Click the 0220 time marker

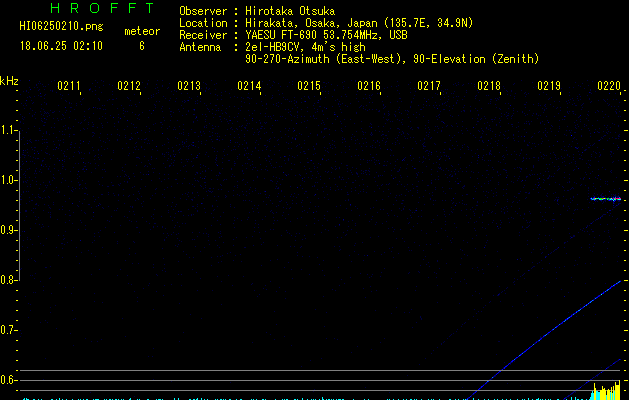click(x=609, y=86)
